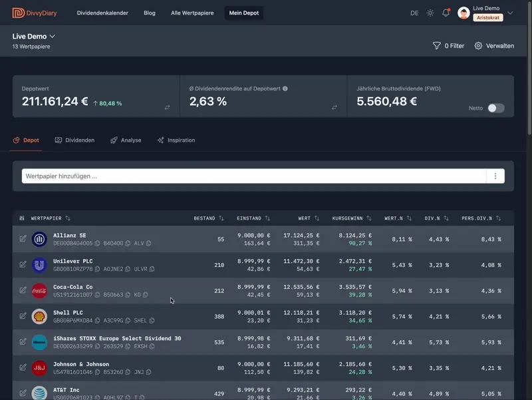Toggle light/dark theme sun icon
The height and width of the screenshot is (400, 532).
(x=430, y=13)
